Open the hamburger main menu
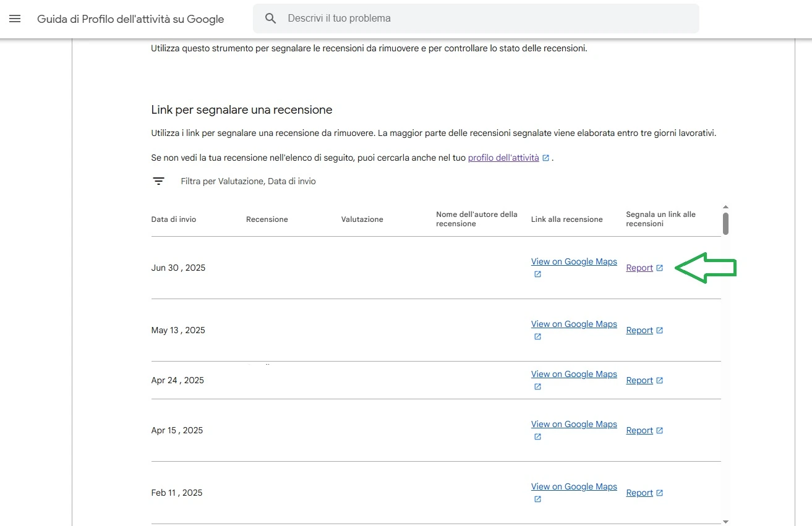Viewport: 812px width, 526px height. coord(15,19)
